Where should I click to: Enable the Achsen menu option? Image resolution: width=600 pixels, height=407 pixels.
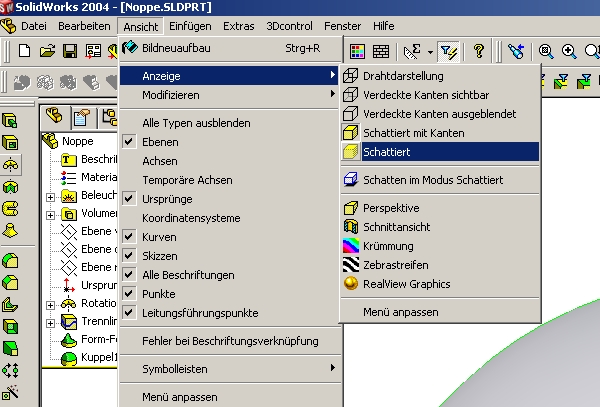click(x=230, y=161)
